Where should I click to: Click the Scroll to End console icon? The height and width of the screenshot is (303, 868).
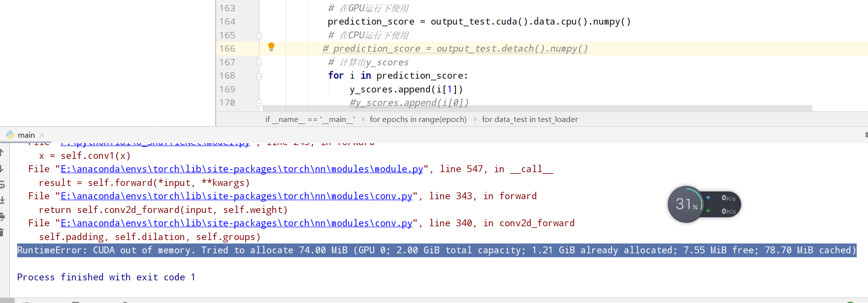(x=2, y=200)
